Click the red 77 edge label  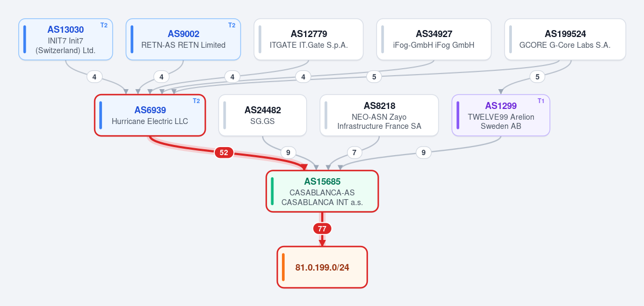[322, 229]
